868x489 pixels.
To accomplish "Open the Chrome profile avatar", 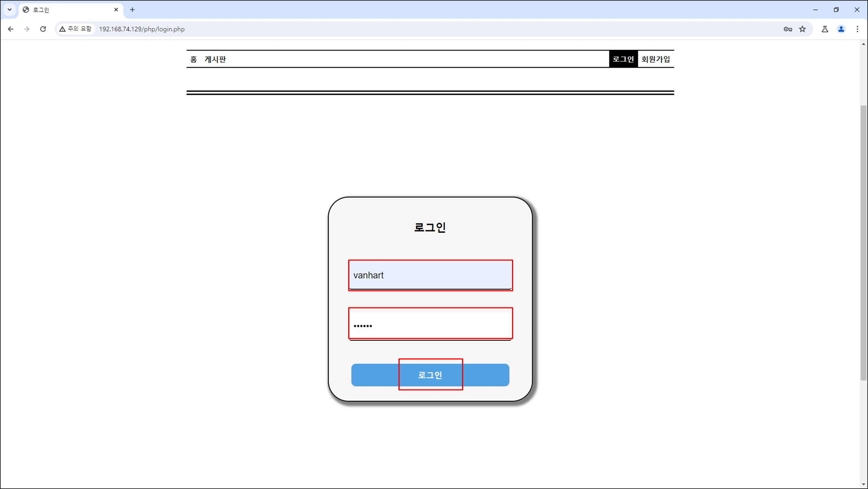I will [841, 29].
